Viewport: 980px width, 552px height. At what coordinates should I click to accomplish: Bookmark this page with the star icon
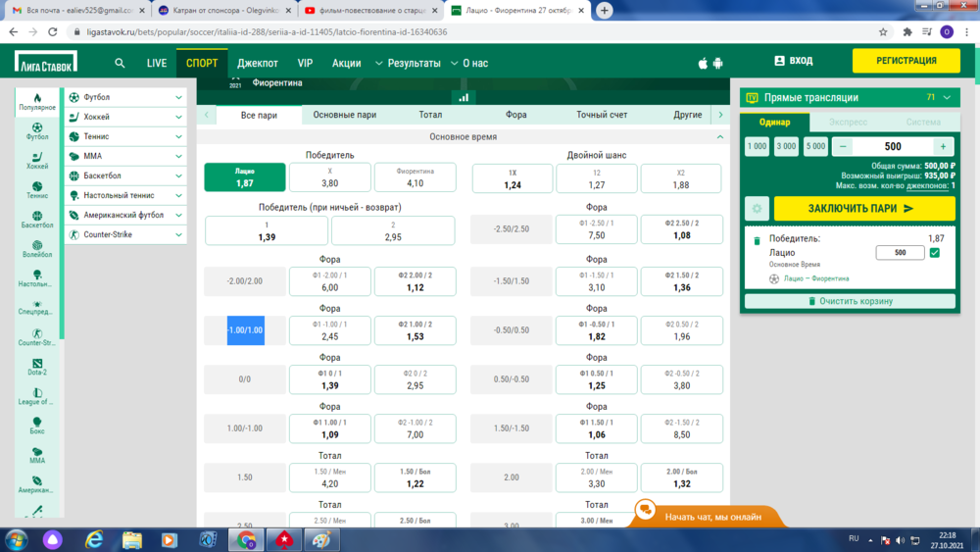(883, 32)
